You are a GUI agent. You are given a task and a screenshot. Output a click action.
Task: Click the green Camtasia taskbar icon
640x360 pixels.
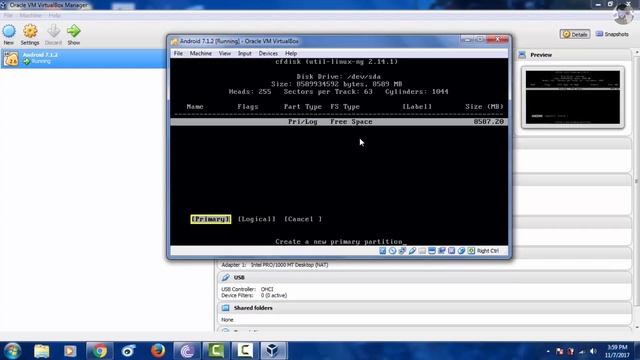216,351
